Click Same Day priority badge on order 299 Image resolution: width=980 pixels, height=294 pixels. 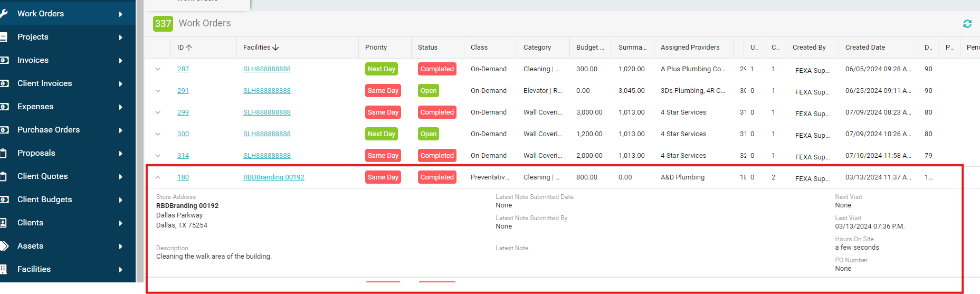pos(383,112)
